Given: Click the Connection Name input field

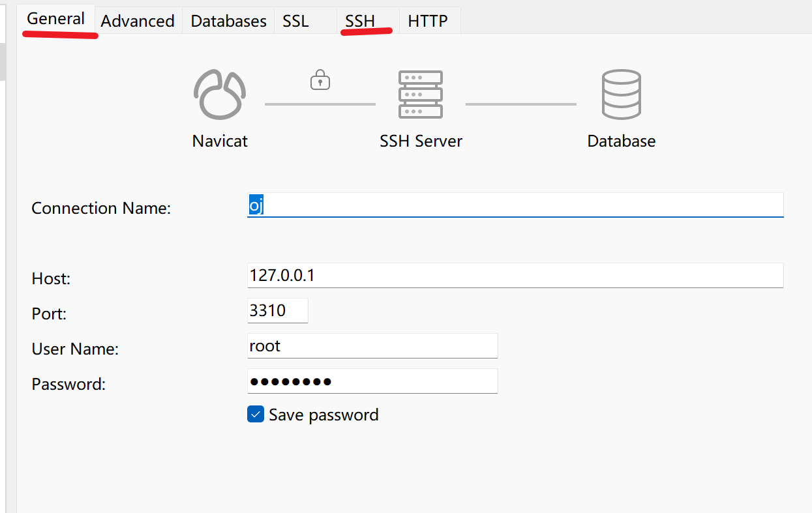Looking at the screenshot, I should point(515,205).
